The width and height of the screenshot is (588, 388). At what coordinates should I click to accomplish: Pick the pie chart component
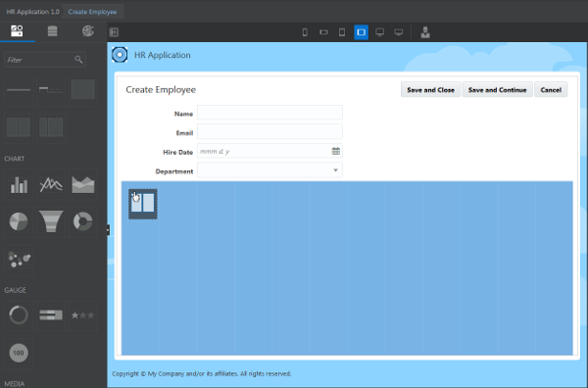[x=19, y=221]
